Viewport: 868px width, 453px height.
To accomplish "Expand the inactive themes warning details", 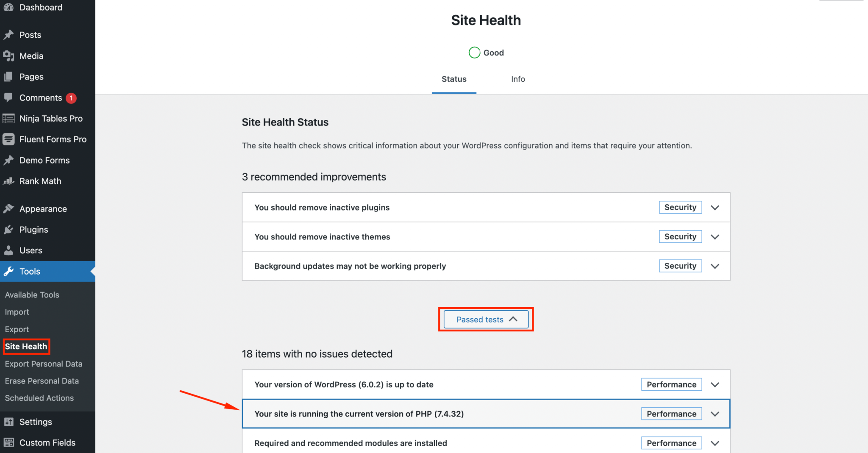I will (715, 236).
